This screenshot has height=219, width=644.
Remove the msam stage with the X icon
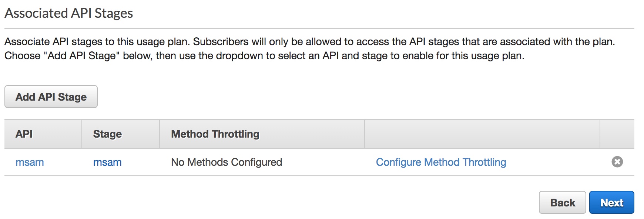[x=617, y=162]
